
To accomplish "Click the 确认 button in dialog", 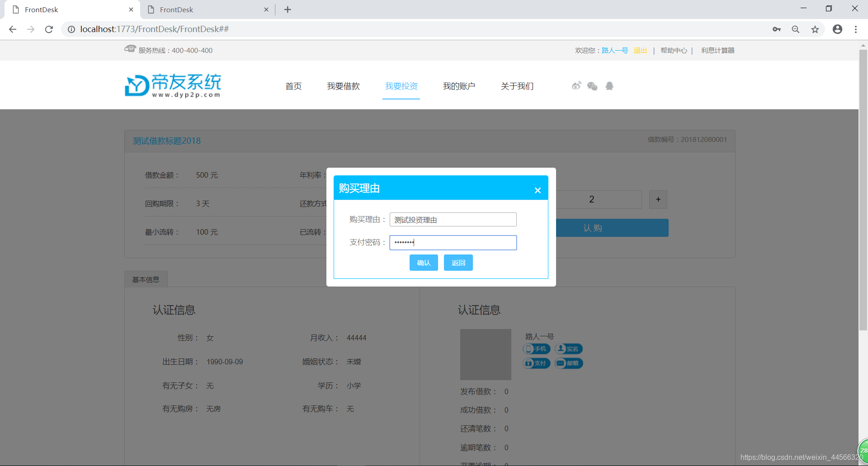I will pyautogui.click(x=424, y=263).
